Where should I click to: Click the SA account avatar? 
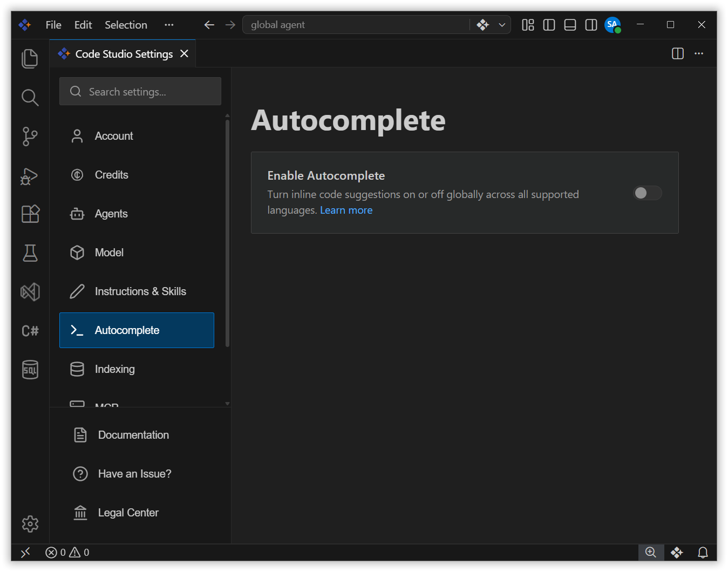coord(613,25)
